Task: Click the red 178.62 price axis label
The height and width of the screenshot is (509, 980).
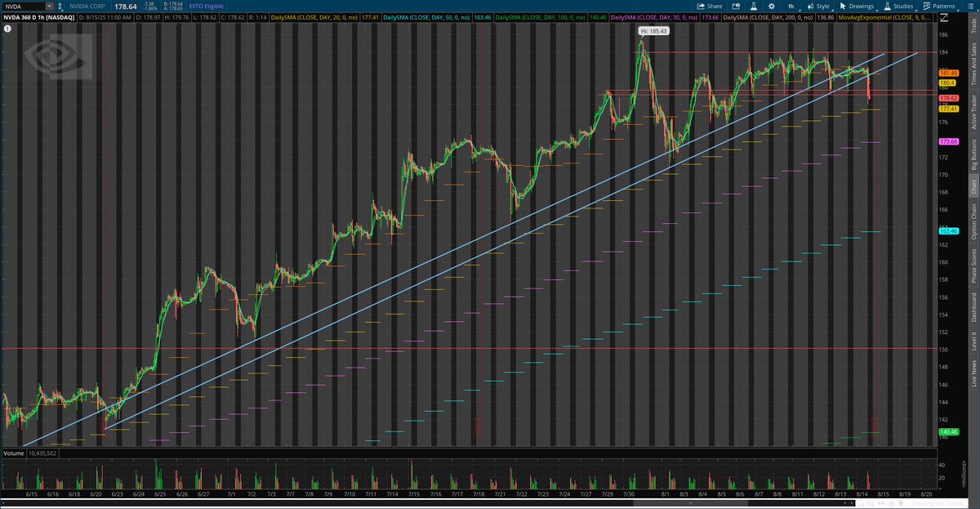Action: tap(948, 98)
